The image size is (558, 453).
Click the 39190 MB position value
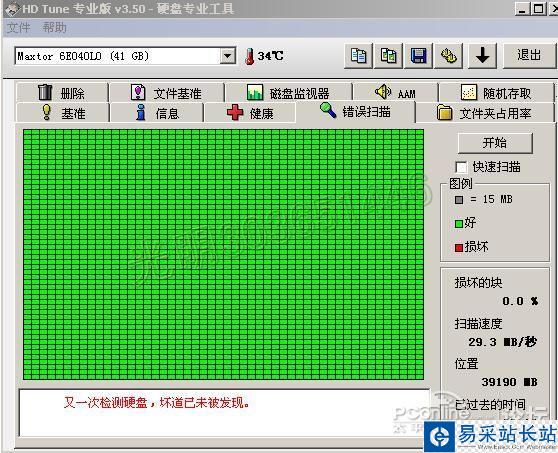509,382
